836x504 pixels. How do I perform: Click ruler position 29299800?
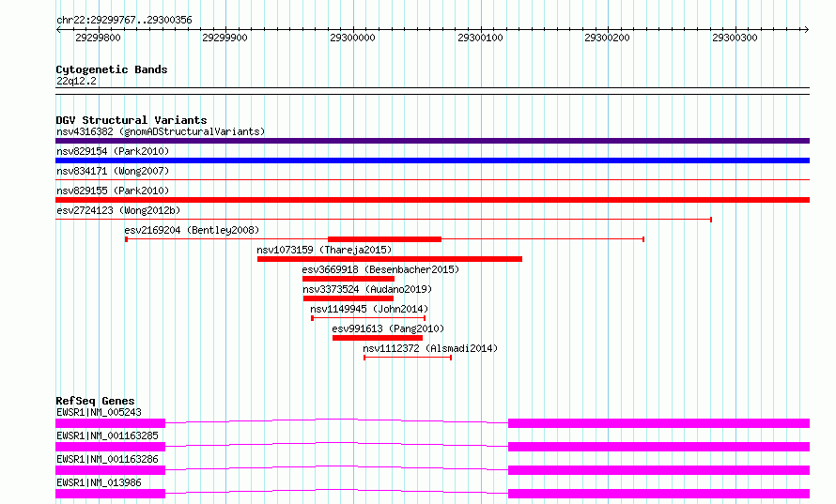[98, 38]
